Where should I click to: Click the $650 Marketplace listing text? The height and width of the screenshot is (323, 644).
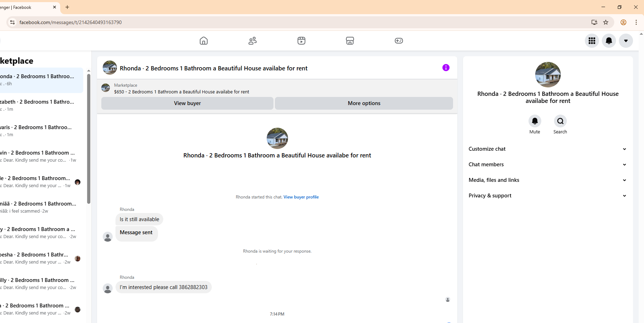click(181, 92)
